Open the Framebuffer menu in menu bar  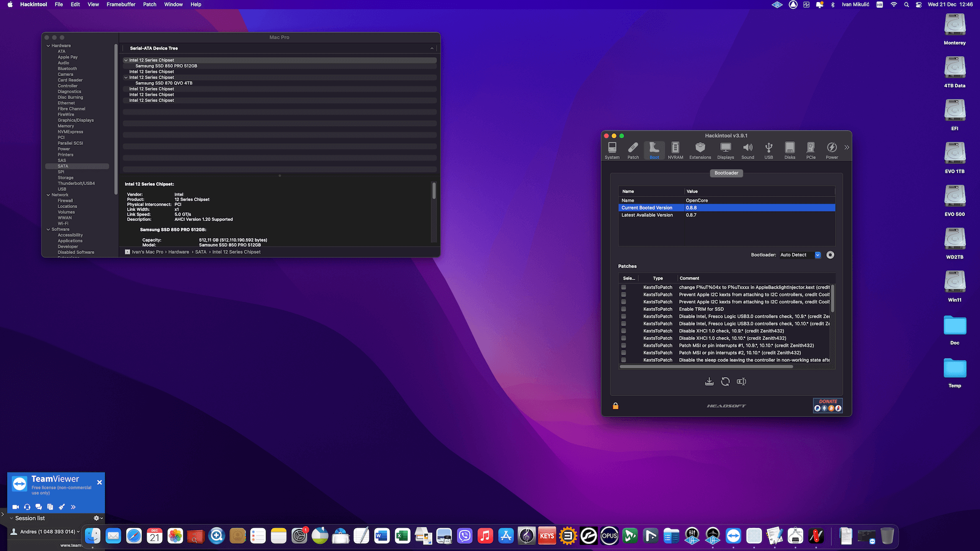(x=121, y=5)
